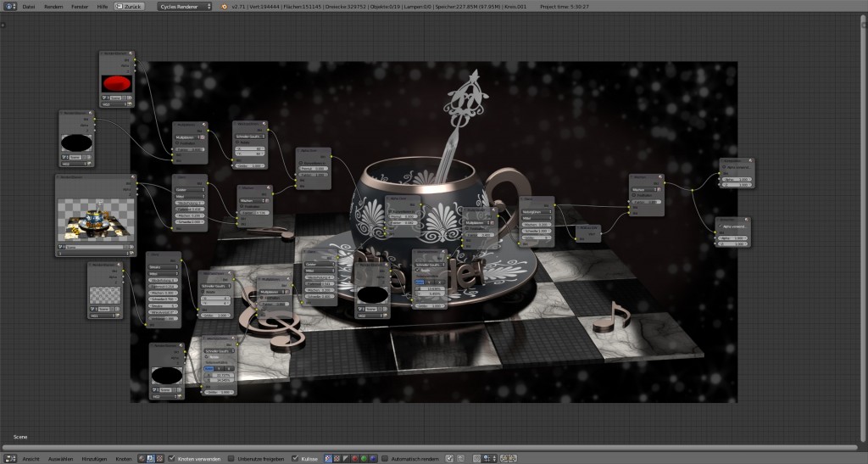The image size is (868, 464).
Task: Adjust Faktor slider on top Multiply node
Action: [x=190, y=149]
